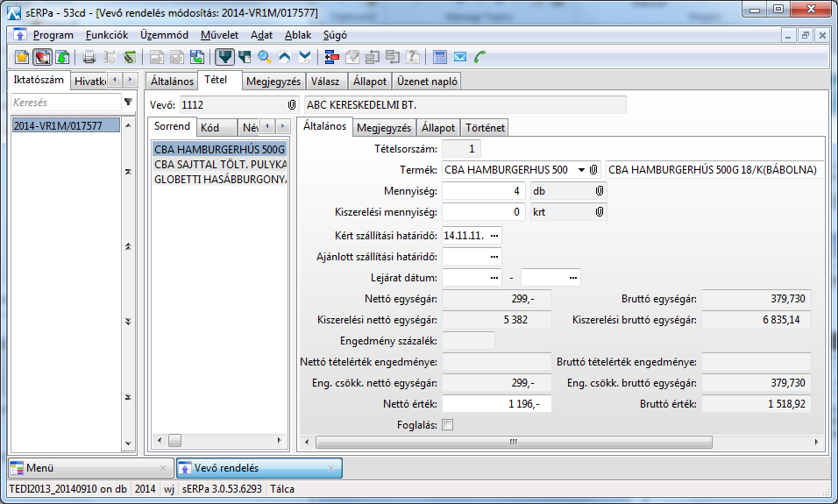Click the Keresés search field
This screenshot has height=504, width=838.
point(67,102)
